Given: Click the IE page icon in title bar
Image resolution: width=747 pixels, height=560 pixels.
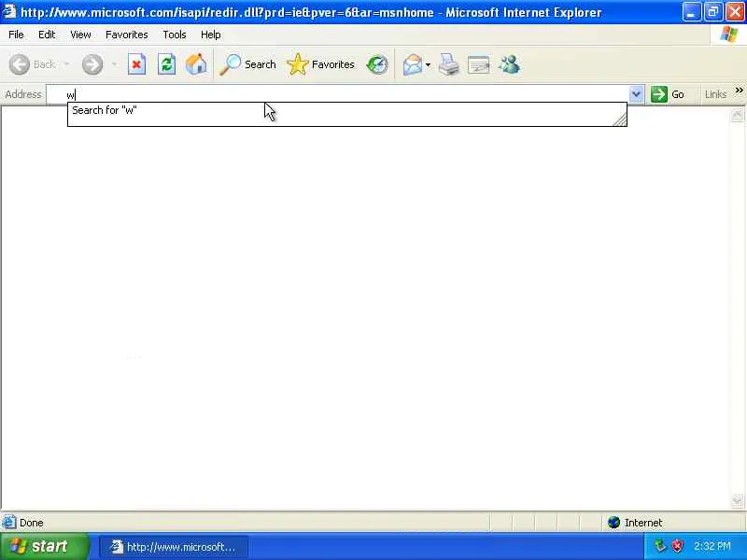Looking at the screenshot, I should click(9, 11).
